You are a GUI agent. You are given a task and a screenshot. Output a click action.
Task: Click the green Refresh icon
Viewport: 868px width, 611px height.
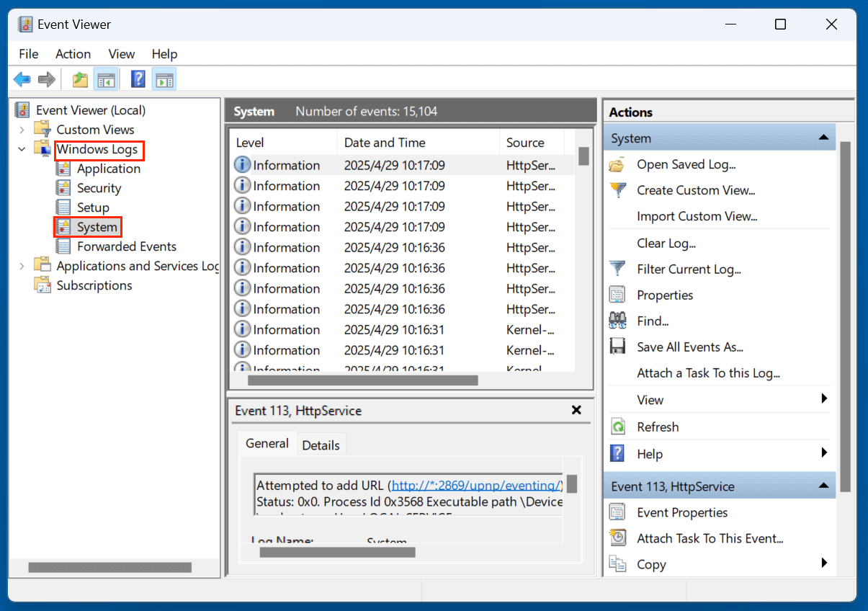(x=617, y=427)
